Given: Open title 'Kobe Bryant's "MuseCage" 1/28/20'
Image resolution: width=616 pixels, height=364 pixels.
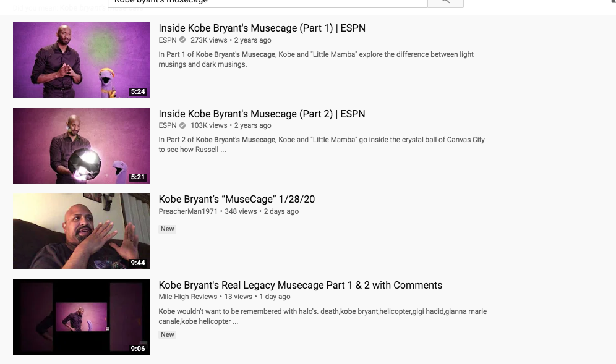Looking at the screenshot, I should 236,200.
